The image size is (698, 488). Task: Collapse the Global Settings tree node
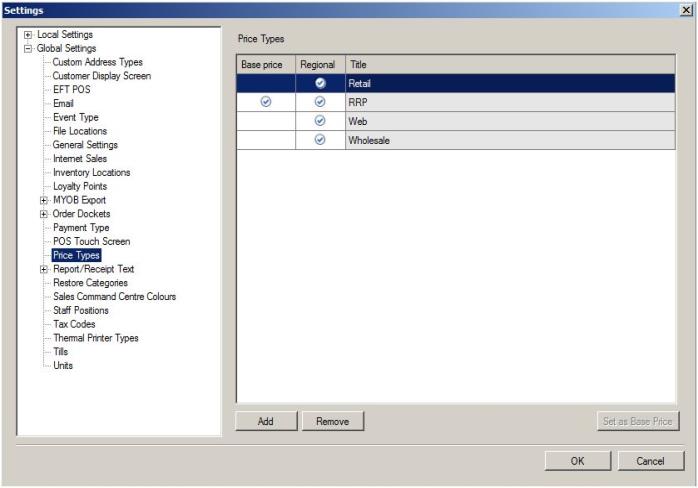pos(28,48)
